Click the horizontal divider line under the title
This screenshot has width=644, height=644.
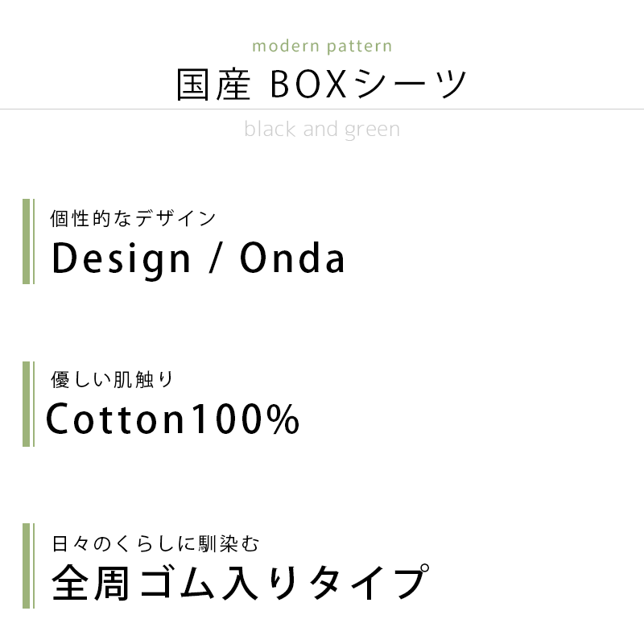(322, 109)
